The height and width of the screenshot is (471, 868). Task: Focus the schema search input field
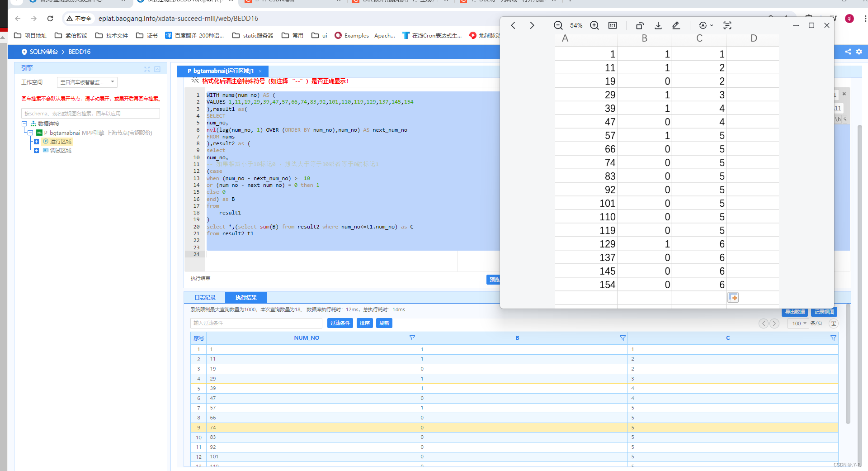(x=90, y=113)
